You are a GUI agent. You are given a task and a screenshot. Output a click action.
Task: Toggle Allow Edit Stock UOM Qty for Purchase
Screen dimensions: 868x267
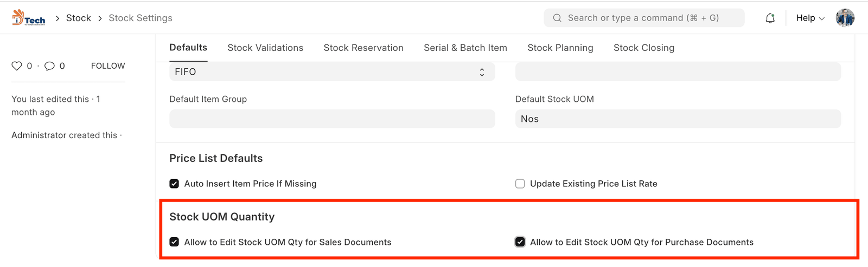520,242
